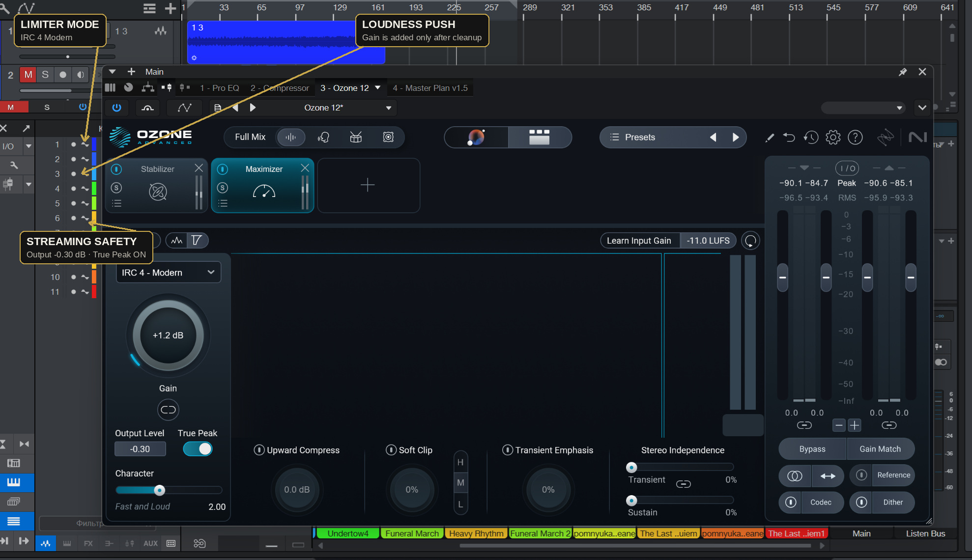Click the pencil edit icon in Ozone
Image resolution: width=972 pixels, height=560 pixels.
[770, 138]
